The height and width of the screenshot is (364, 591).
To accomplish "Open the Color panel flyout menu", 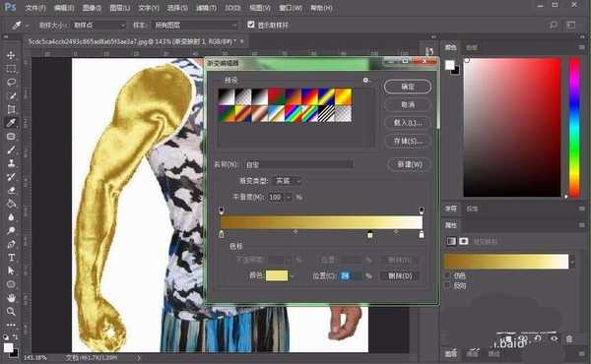I will (582, 47).
